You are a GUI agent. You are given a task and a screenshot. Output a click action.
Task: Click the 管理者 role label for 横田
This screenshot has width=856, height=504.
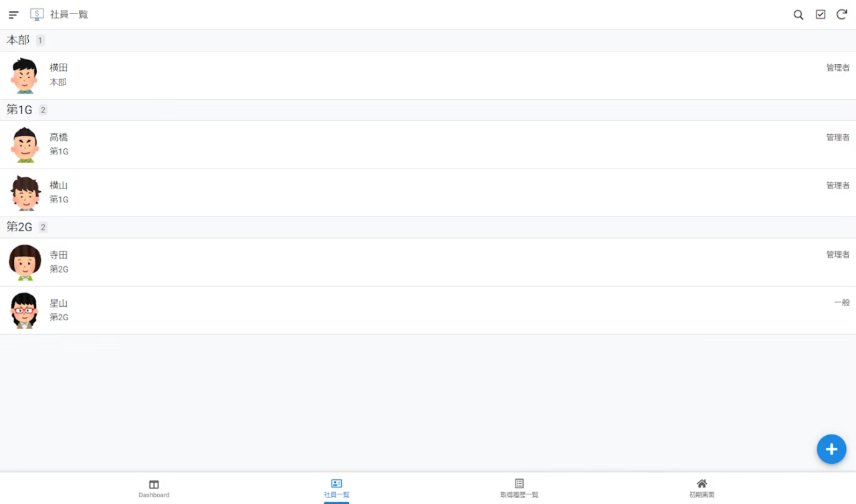(838, 68)
